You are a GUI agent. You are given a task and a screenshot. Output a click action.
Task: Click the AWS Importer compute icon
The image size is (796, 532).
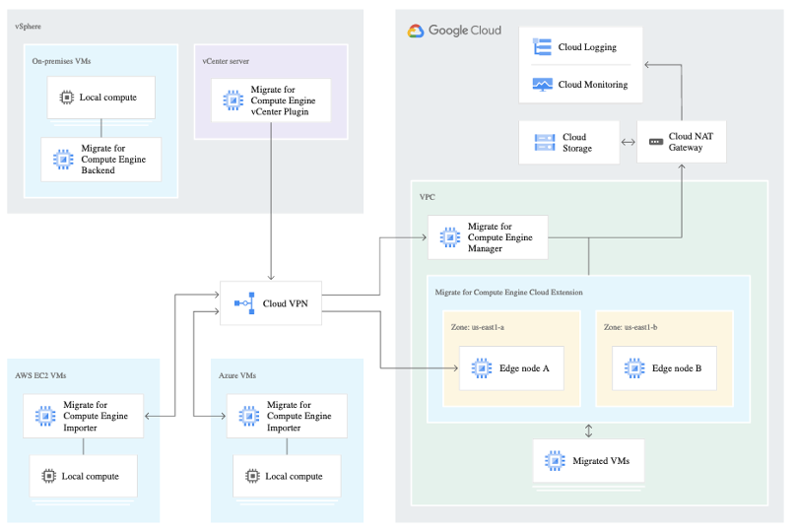(45, 416)
